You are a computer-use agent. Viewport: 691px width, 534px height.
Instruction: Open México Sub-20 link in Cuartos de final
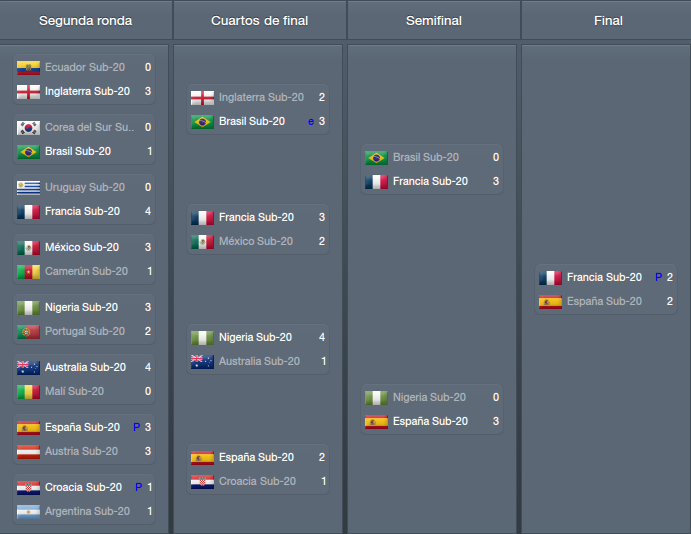point(256,241)
